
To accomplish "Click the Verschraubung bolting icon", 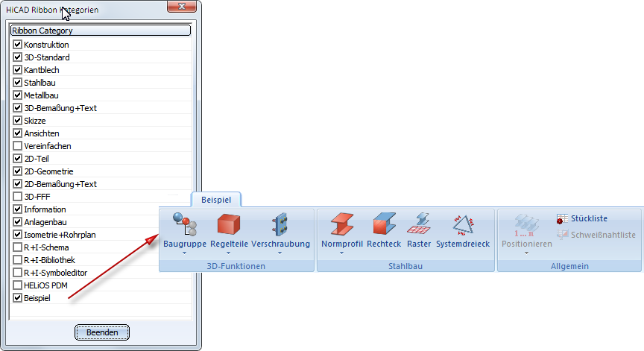I will click(280, 224).
